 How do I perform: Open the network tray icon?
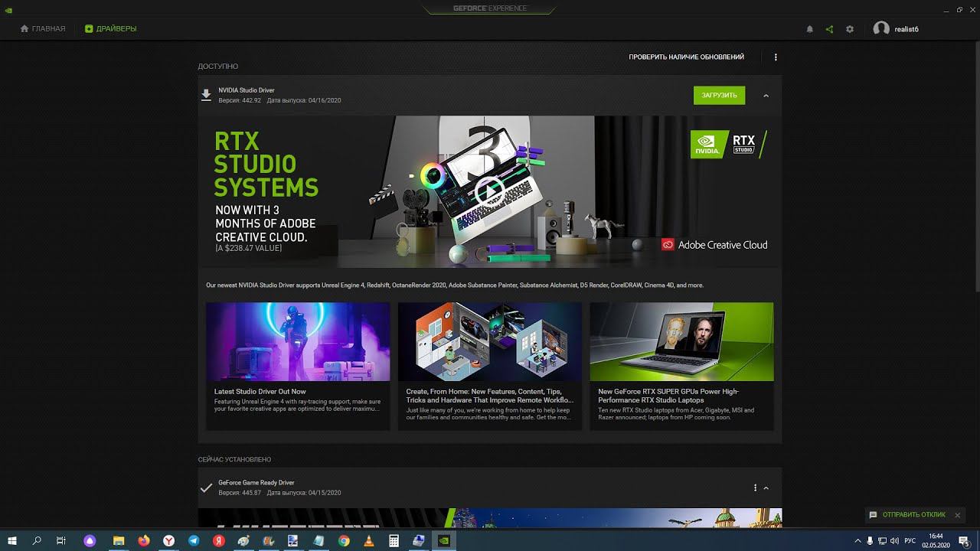[881, 541]
